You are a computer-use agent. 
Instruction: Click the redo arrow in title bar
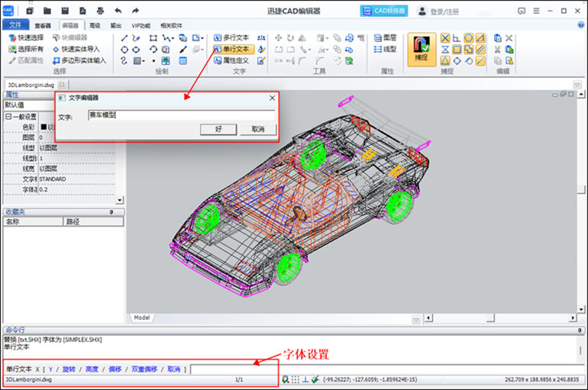(135, 11)
